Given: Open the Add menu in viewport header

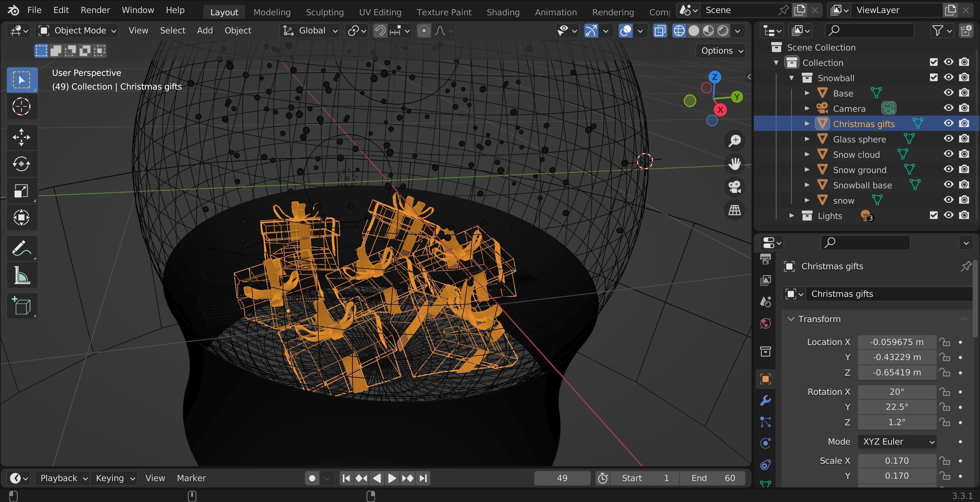Looking at the screenshot, I should 205,30.
